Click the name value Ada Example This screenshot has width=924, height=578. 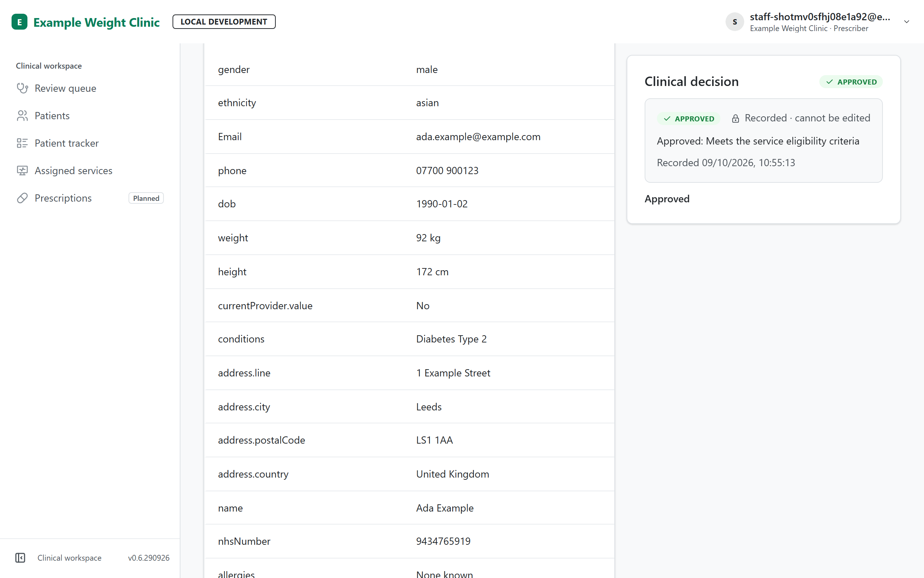tap(445, 508)
